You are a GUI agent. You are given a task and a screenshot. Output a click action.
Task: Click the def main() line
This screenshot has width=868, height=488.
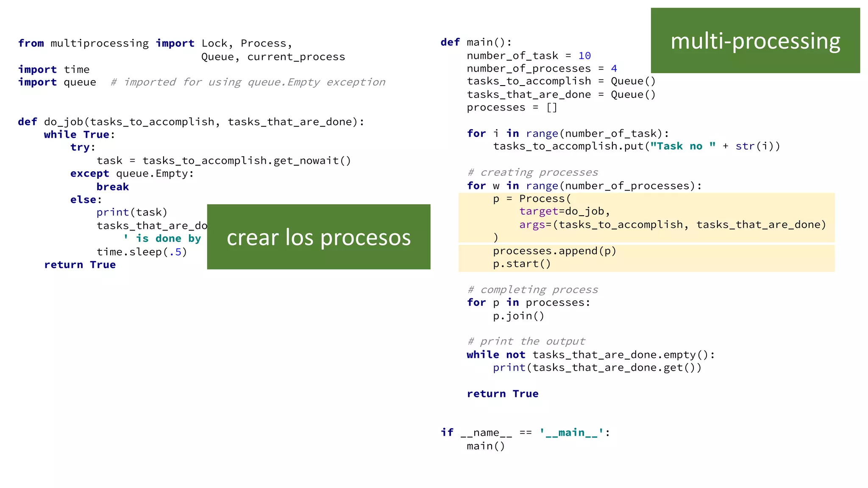tap(476, 42)
